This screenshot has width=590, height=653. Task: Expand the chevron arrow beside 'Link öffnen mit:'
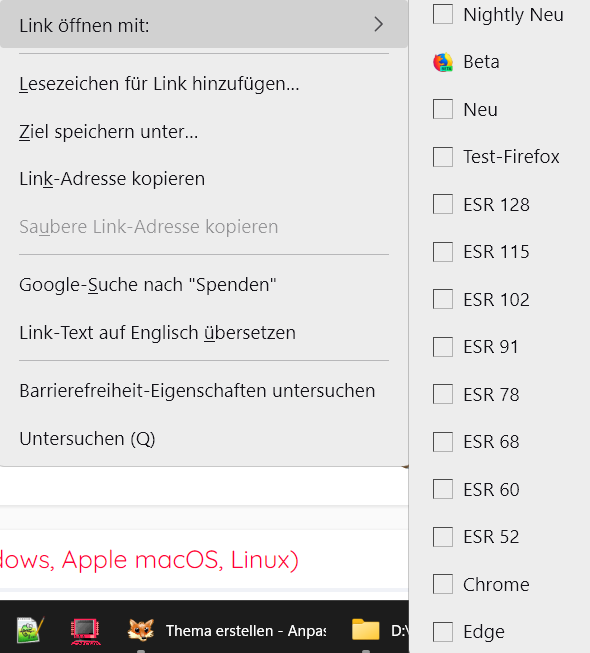coord(378,24)
